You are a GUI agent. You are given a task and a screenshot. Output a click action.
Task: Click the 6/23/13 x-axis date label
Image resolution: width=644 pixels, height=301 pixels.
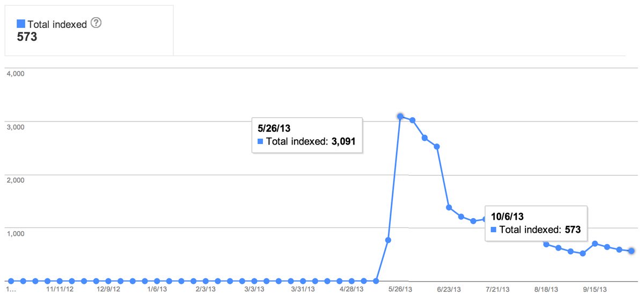450,289
